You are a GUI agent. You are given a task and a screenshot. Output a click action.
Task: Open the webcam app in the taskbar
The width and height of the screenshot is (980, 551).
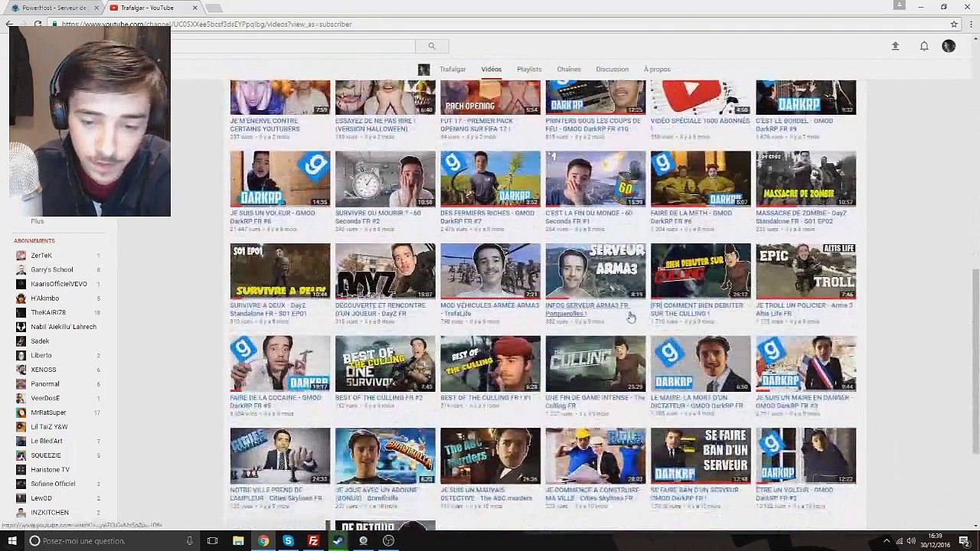click(363, 541)
